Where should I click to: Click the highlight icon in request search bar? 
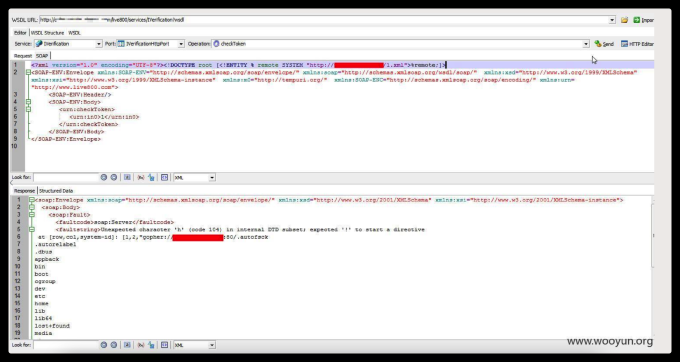pyautogui.click(x=127, y=177)
